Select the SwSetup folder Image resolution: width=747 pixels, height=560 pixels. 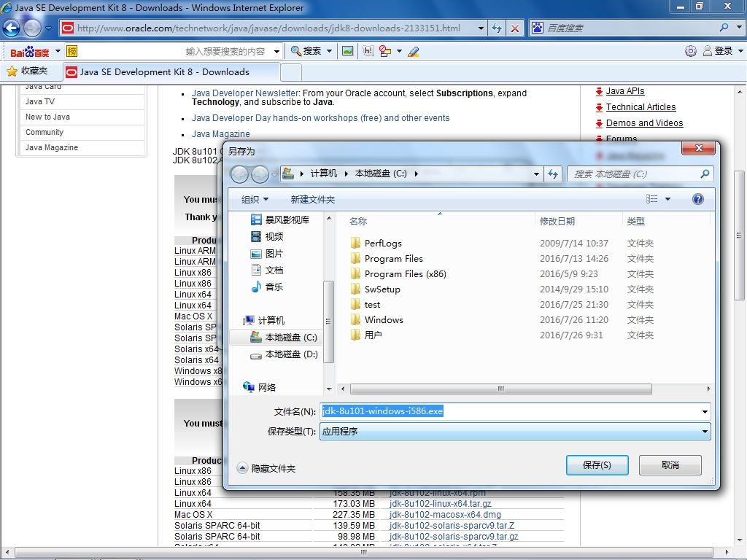click(382, 289)
